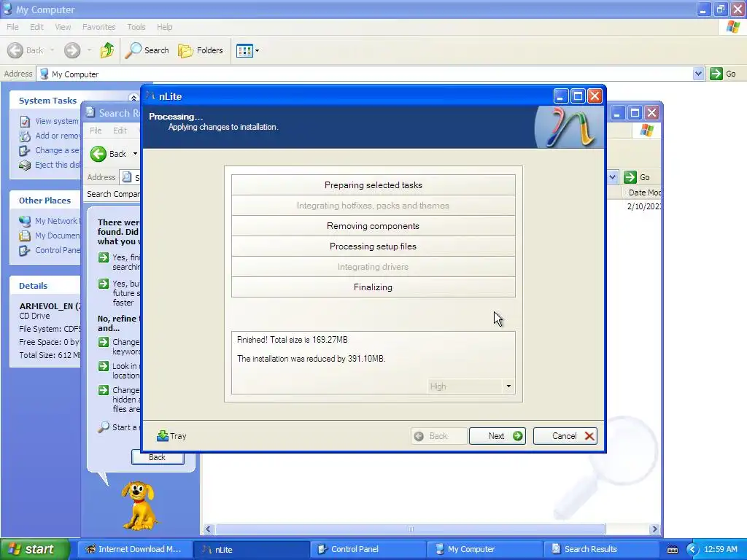
Task: Click Forward arrow in My Computer toolbar
Action: (x=72, y=50)
